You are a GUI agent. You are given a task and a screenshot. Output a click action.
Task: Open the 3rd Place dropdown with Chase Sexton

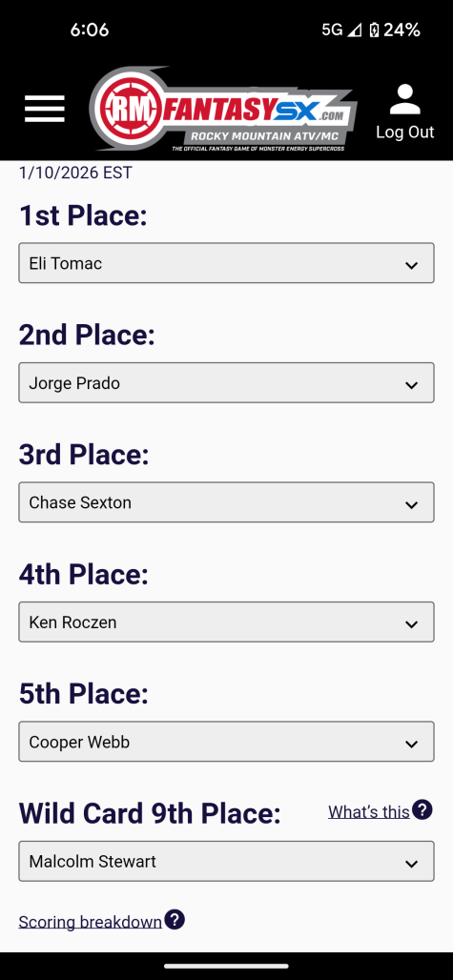(226, 501)
